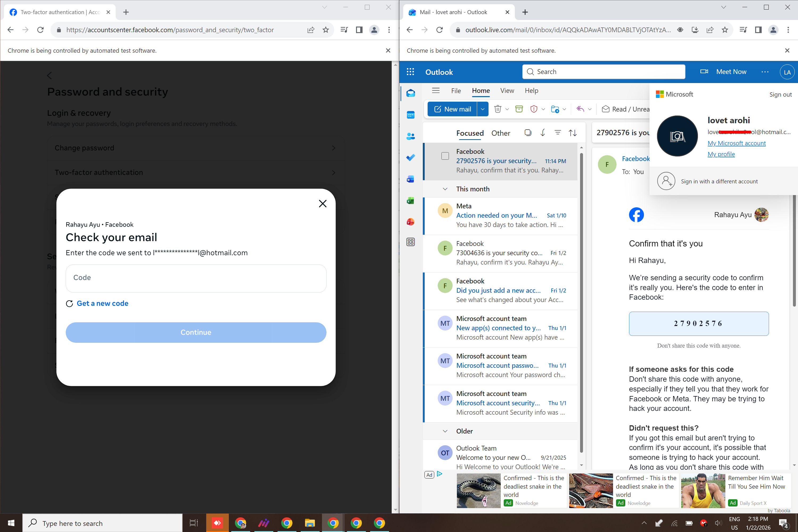The image size is (798, 532).
Task: Reload the Facebook two-factor page
Action: pyautogui.click(x=40, y=30)
